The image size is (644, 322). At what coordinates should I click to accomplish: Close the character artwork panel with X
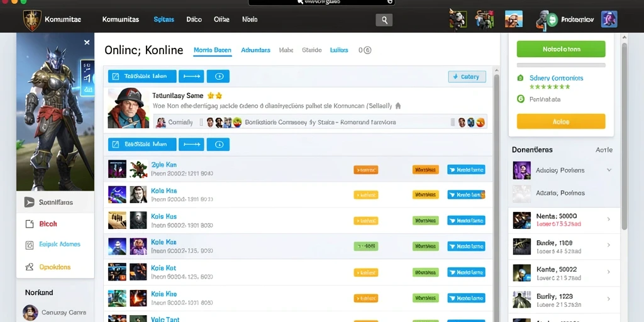tap(87, 42)
